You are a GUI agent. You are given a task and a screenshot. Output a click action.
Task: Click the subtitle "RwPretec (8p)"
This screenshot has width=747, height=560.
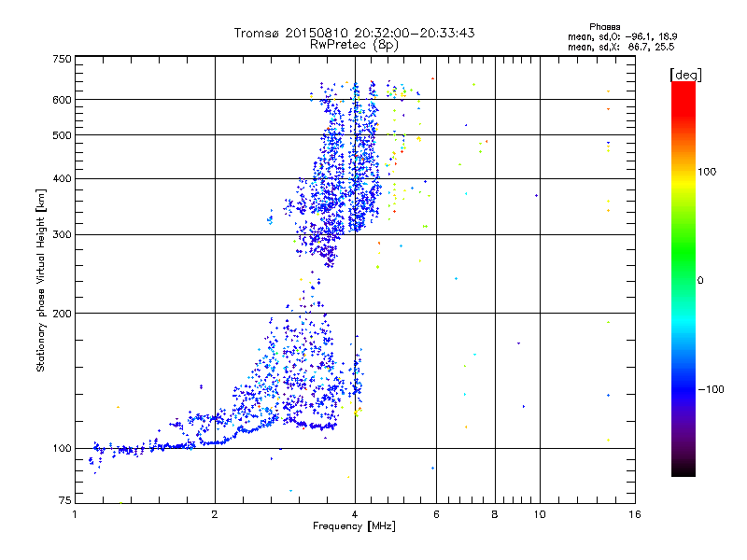coord(354,45)
